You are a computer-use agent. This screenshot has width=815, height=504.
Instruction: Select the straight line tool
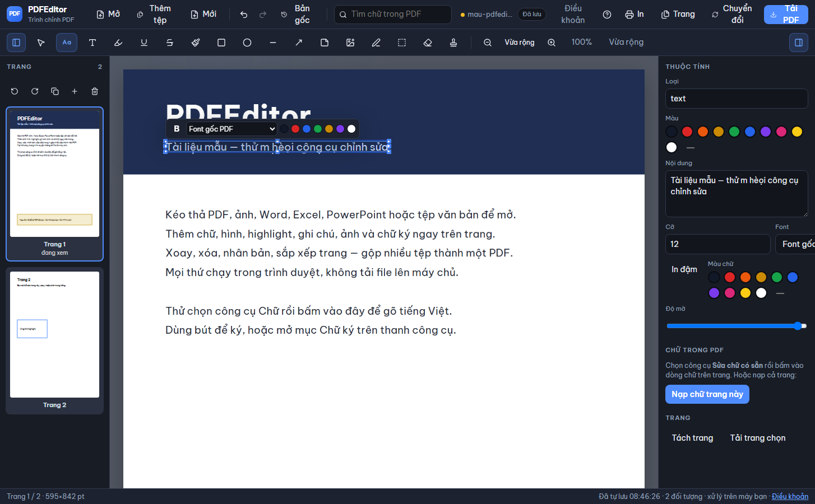[273, 43]
